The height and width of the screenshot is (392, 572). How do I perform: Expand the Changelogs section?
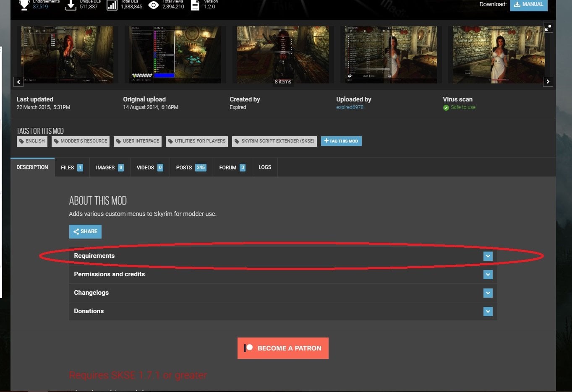283,293
